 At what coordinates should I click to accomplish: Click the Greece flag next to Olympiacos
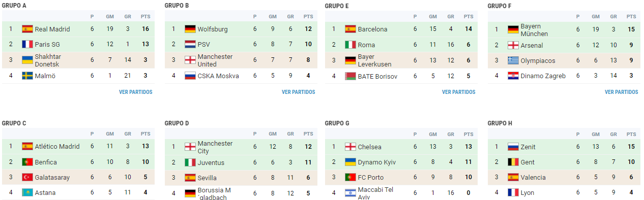coord(513,60)
